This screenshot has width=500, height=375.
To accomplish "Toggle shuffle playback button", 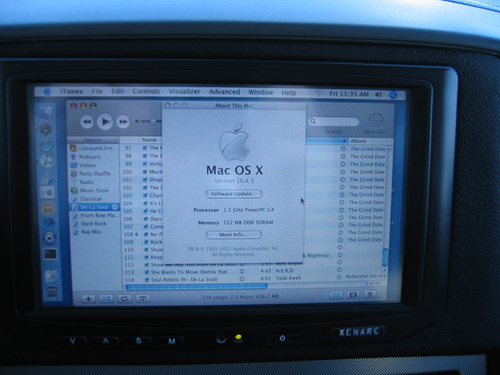I will click(x=106, y=299).
